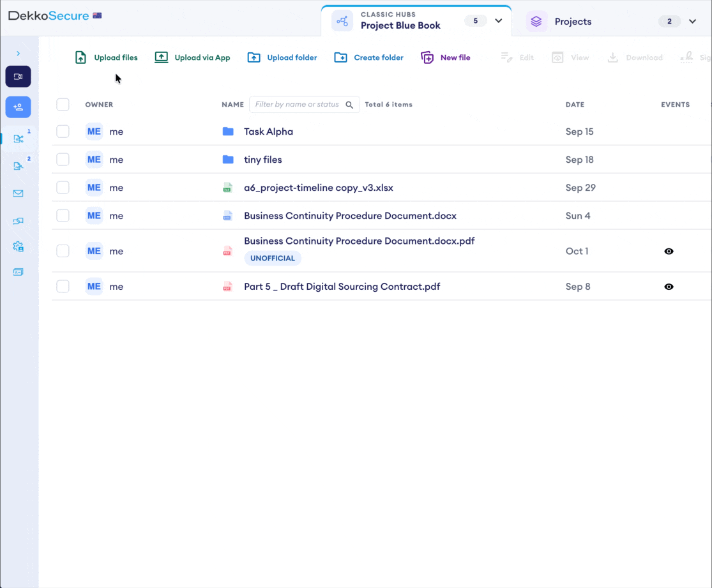The height and width of the screenshot is (588, 712).
Task: Open the signing icon with badge 2
Action: [18, 166]
